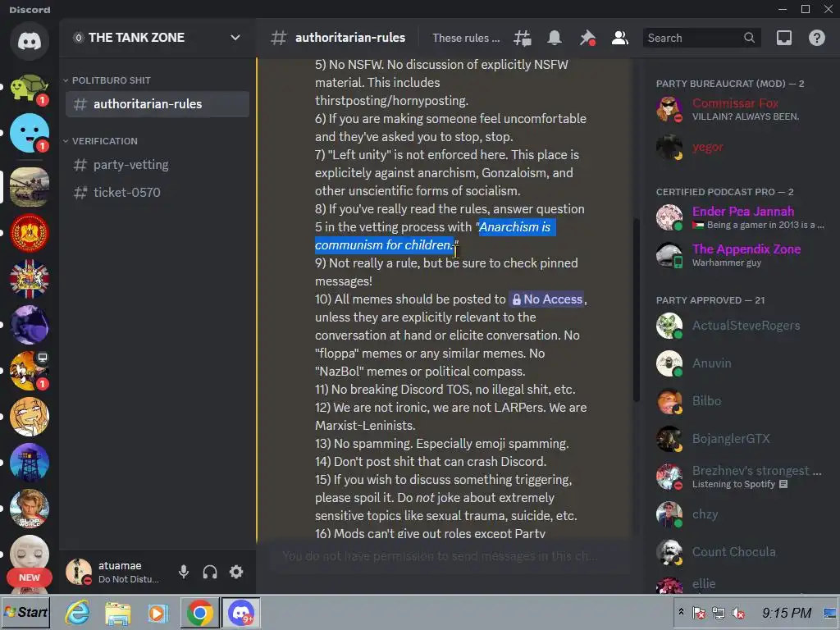Open the pale doll face server icon
Image resolution: width=840 pixels, height=630 pixels.
[29, 552]
